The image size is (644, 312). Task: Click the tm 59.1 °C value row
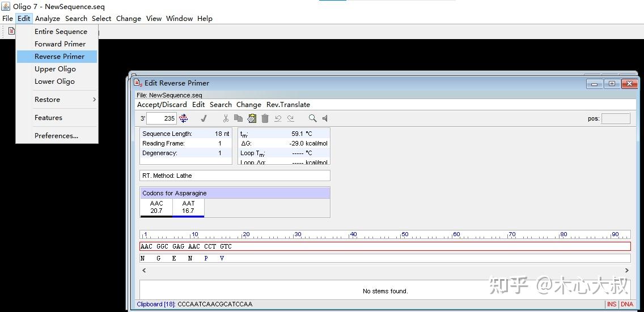pyautogui.click(x=284, y=134)
